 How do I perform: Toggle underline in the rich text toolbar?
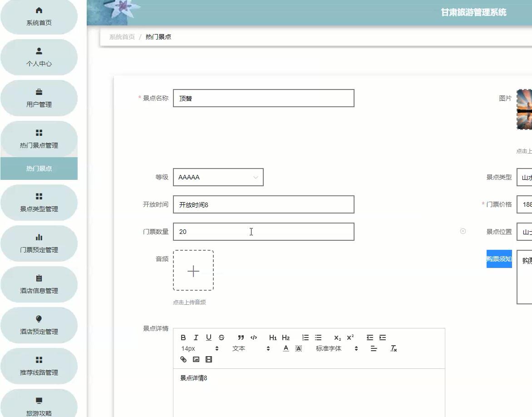pos(208,338)
